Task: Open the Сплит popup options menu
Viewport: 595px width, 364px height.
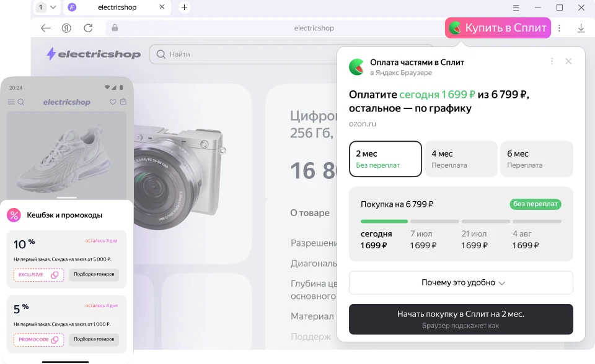Action: point(552,61)
